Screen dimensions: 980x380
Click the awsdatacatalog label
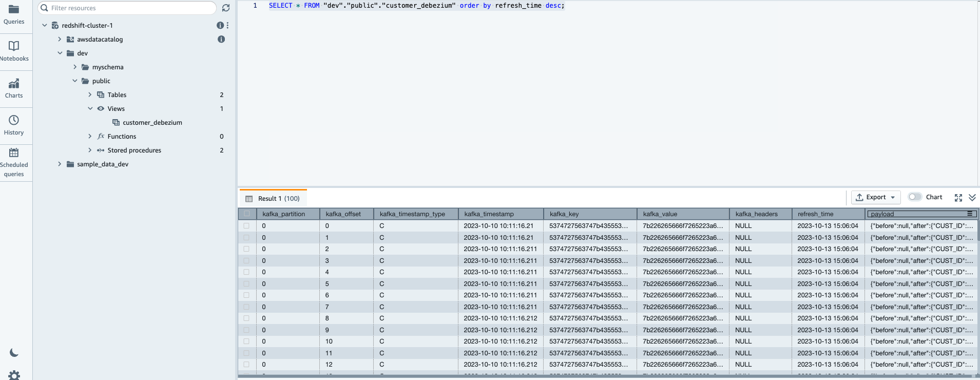click(100, 39)
